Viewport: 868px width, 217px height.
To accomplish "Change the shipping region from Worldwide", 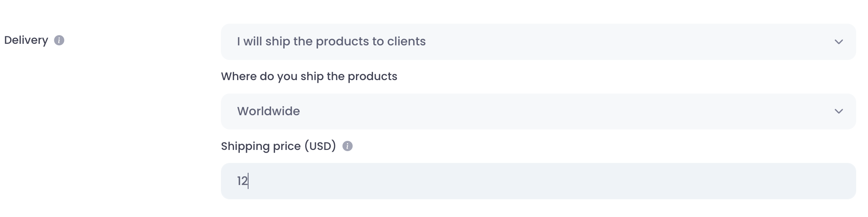I will point(538,111).
